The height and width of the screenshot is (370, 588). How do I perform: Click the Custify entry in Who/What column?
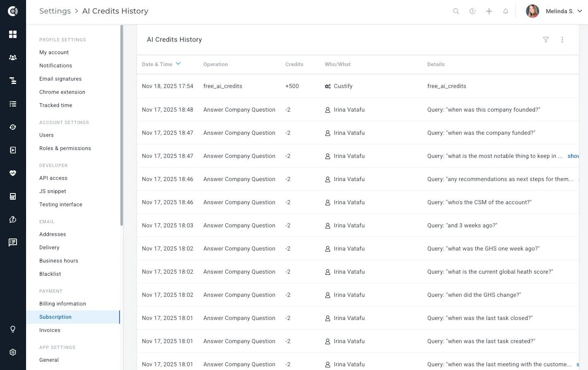pyautogui.click(x=339, y=86)
